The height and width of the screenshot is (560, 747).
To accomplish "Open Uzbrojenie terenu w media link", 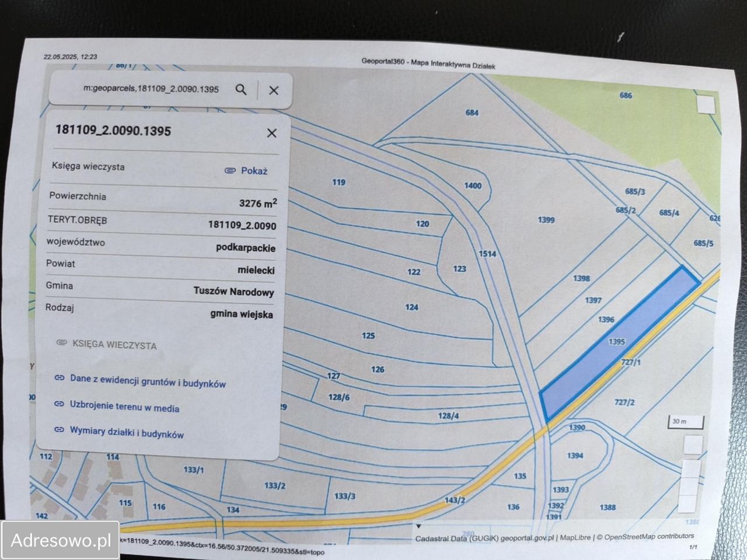I will pos(117,406).
